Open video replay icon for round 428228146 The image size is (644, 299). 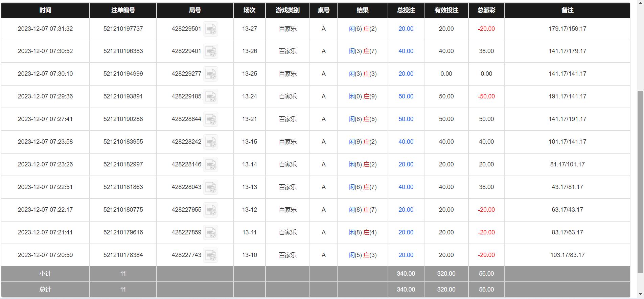point(210,165)
